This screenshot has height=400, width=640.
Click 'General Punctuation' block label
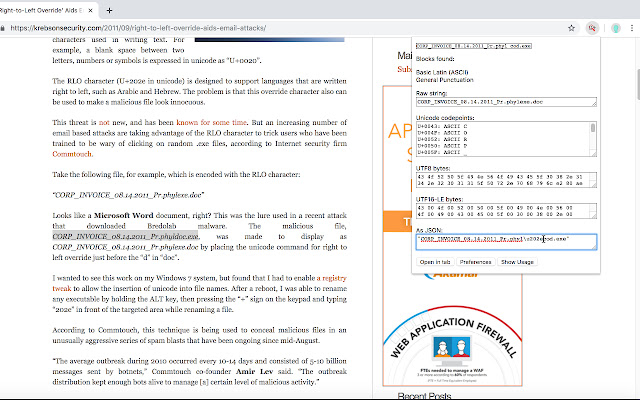coord(444,80)
